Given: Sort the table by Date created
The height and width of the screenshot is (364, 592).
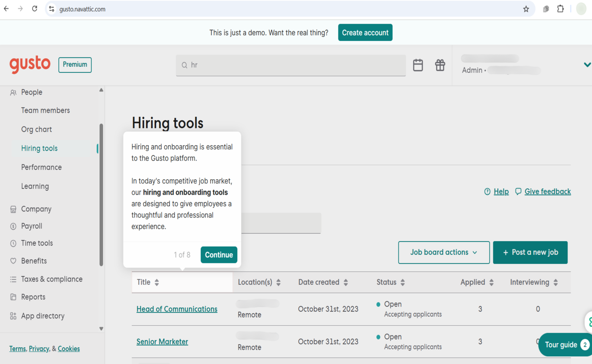Looking at the screenshot, I should point(346,283).
